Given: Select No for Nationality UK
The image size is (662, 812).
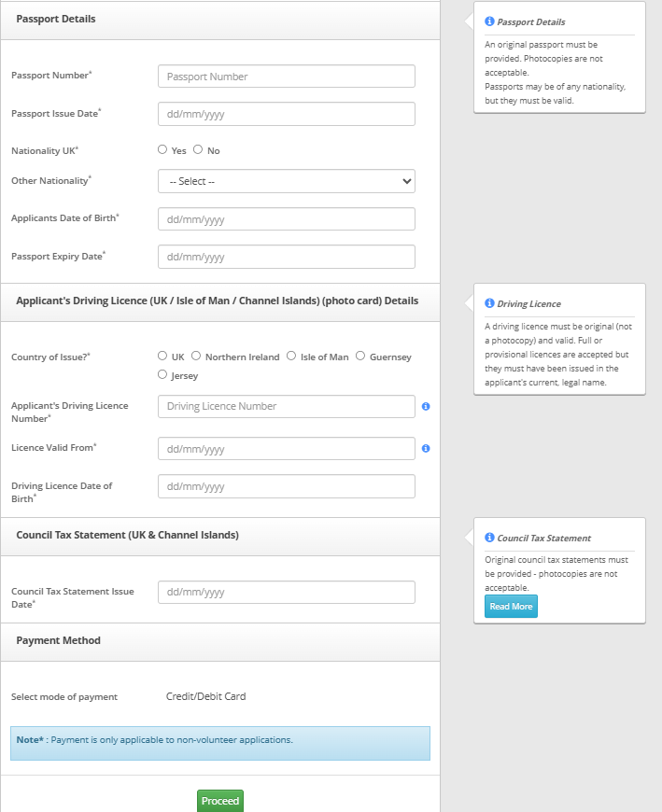Looking at the screenshot, I should point(198,149).
